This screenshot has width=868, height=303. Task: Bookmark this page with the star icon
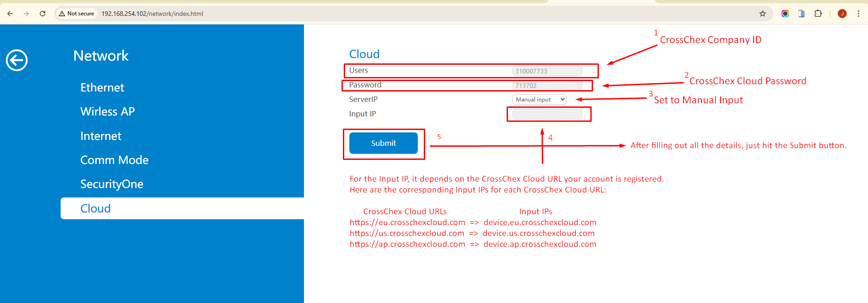(x=763, y=14)
